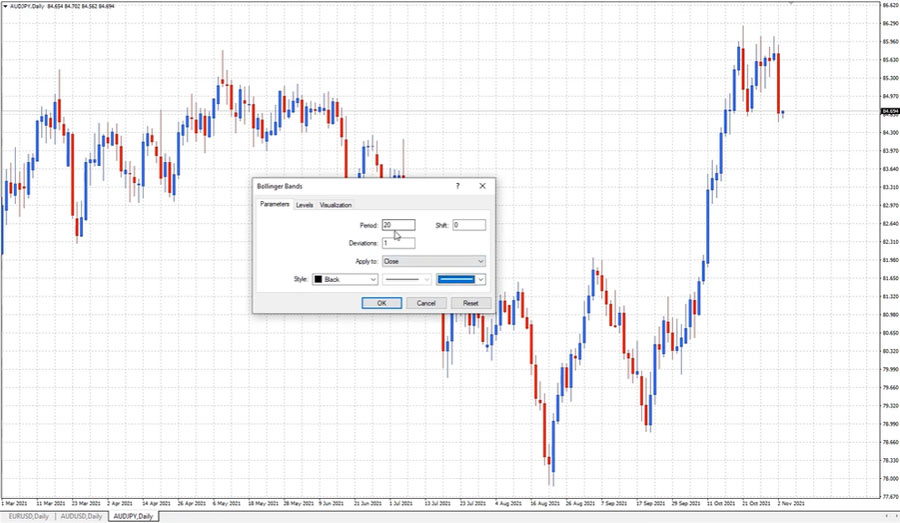Click the AUDJPY chart title arrow icon
900x523 pixels.
click(5, 7)
